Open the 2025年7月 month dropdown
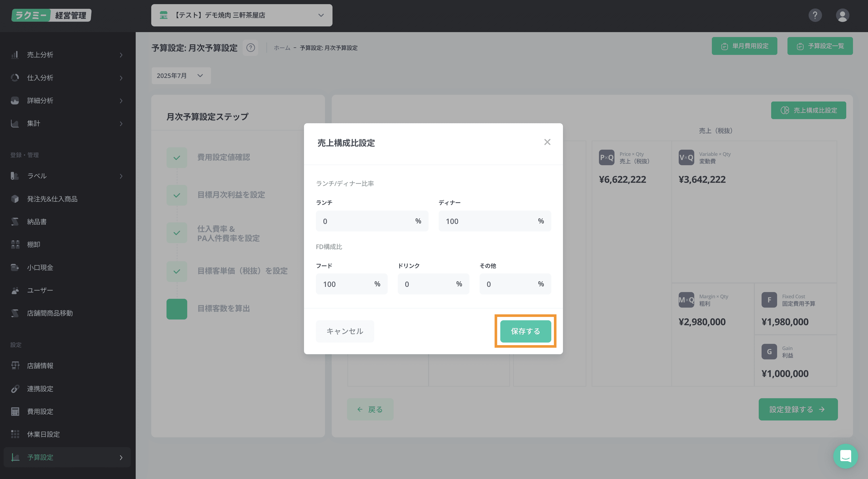This screenshot has height=479, width=868. (180, 75)
